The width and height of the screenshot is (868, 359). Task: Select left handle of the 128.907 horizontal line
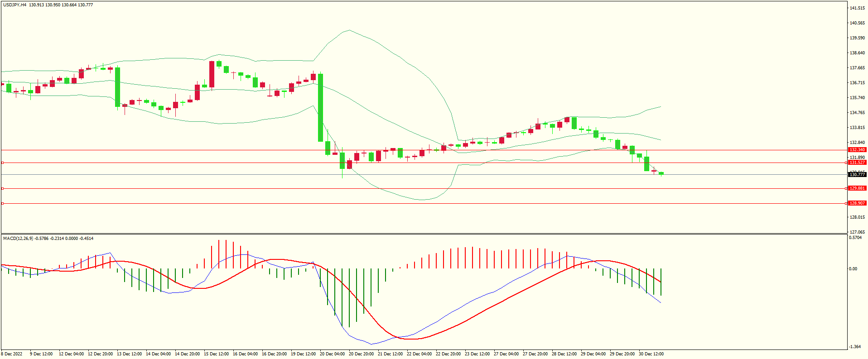[x=3, y=203]
